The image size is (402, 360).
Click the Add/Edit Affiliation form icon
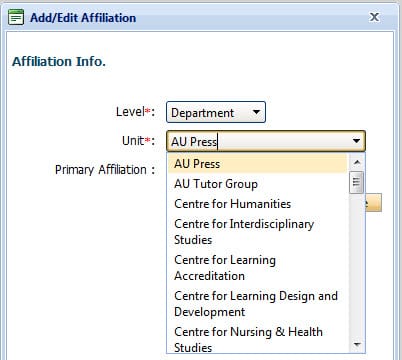tap(16, 17)
